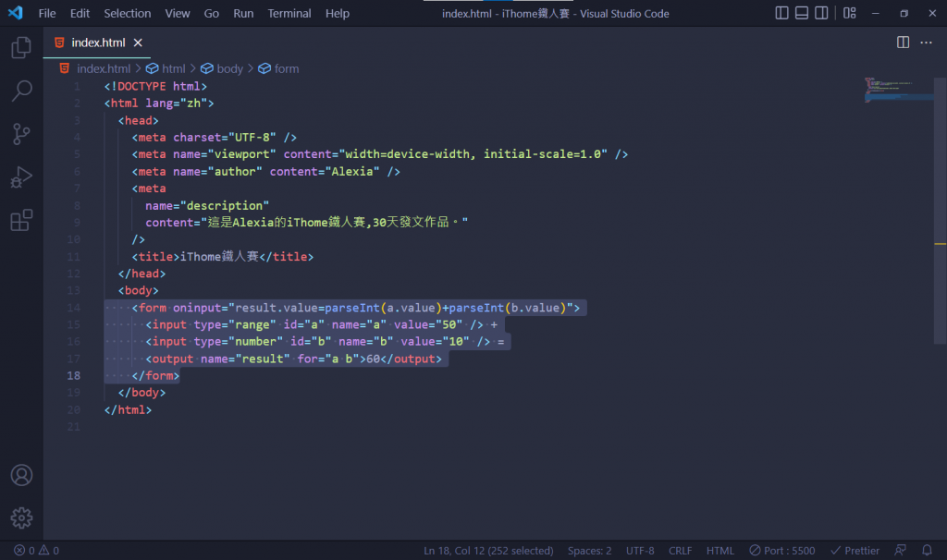Change file encoding via UTF-8
The image size is (947, 560).
click(640, 551)
